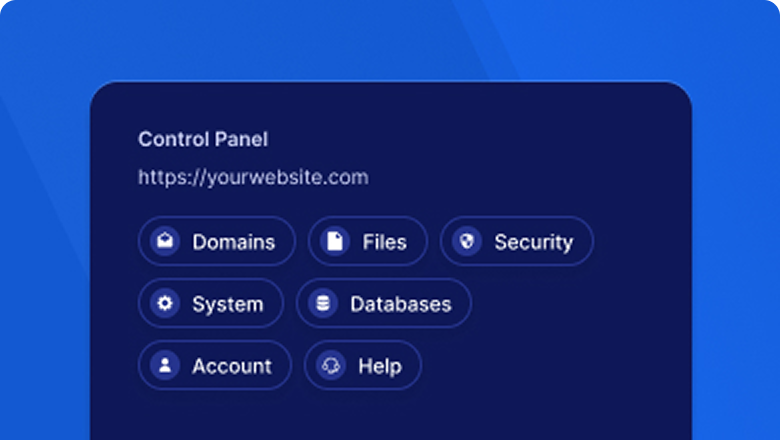Click the empty panel area right of Help
The width and height of the screenshot is (780, 440).
550,366
